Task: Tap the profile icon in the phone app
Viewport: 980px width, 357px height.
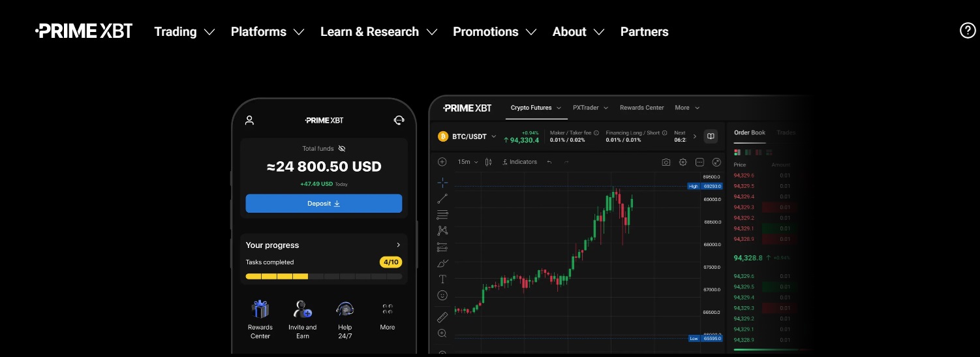Action: coord(249,120)
